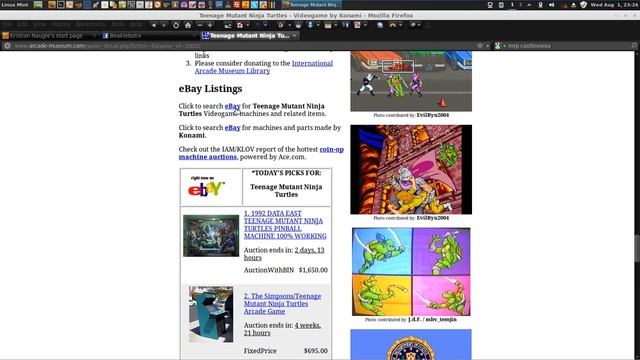This screenshot has width=640, height=360.
Task: Click the eBay logo image
Action: tap(206, 187)
